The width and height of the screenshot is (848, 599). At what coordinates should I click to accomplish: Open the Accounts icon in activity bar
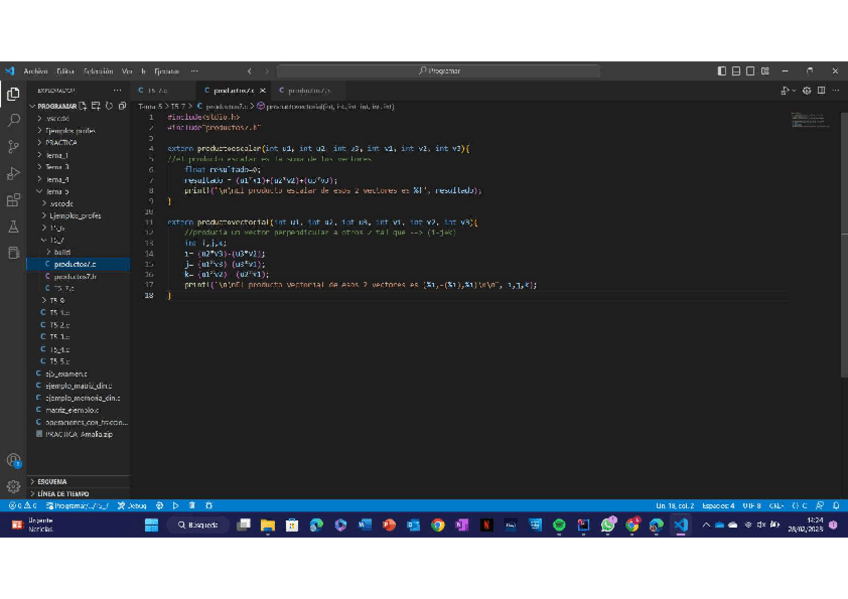[14, 461]
